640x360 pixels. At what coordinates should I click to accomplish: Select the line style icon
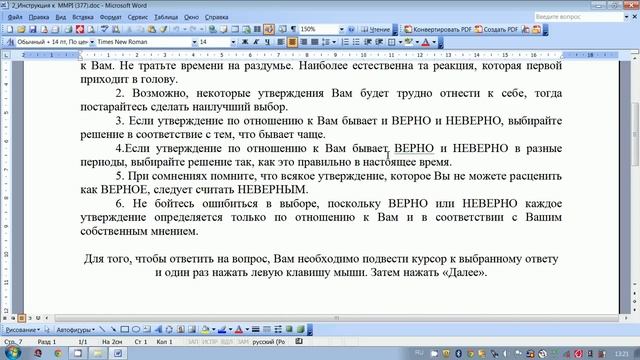pyautogui.click(x=256, y=330)
